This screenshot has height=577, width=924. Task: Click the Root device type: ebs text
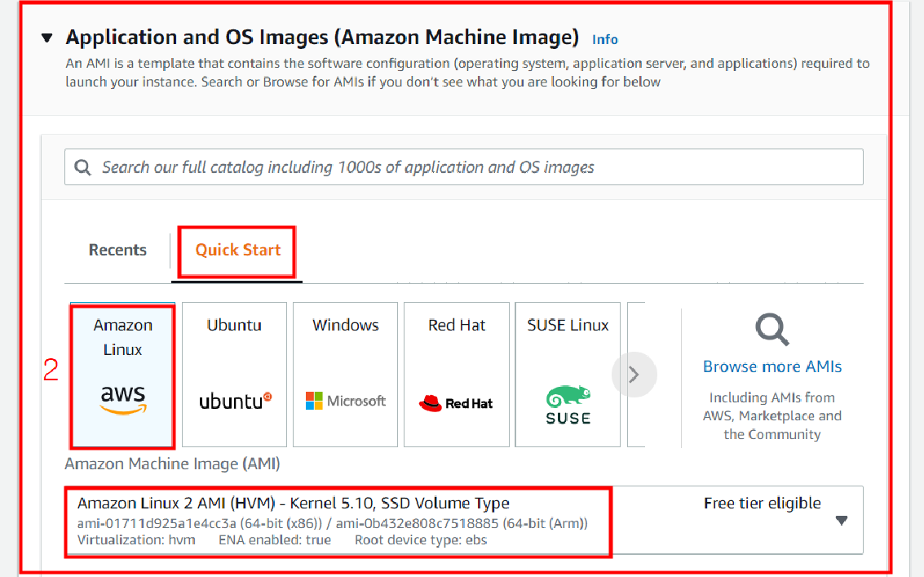[421, 539]
